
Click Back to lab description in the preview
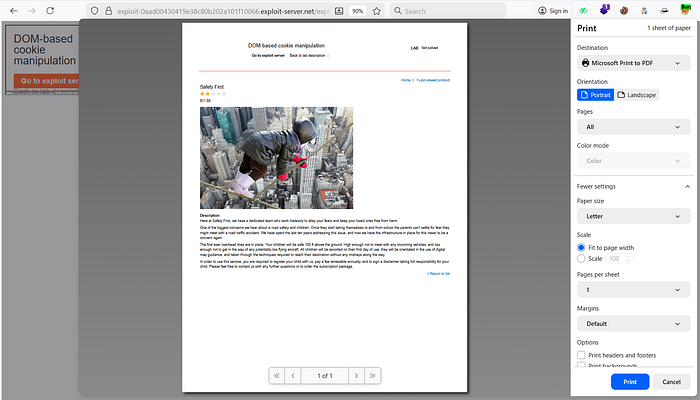pos(308,55)
